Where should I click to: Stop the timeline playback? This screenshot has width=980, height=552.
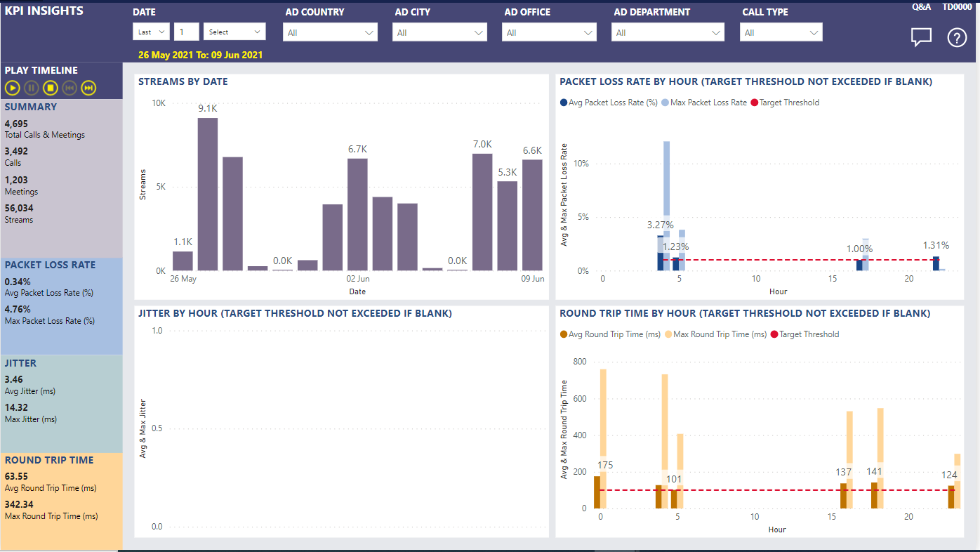point(50,88)
